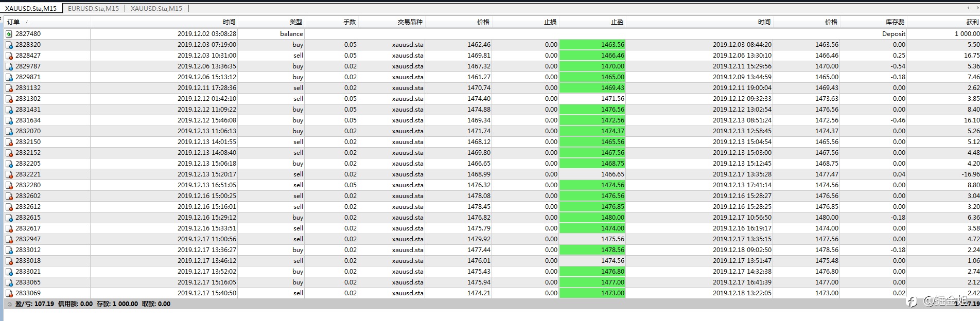Viewport: 980px width, 321px height.
Task: Sort by the 手数 column header
Action: click(x=349, y=22)
